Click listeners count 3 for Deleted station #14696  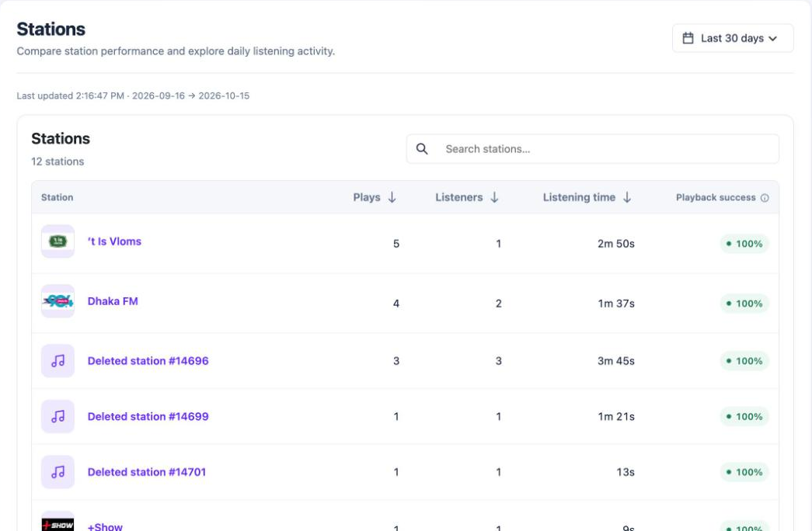click(499, 361)
